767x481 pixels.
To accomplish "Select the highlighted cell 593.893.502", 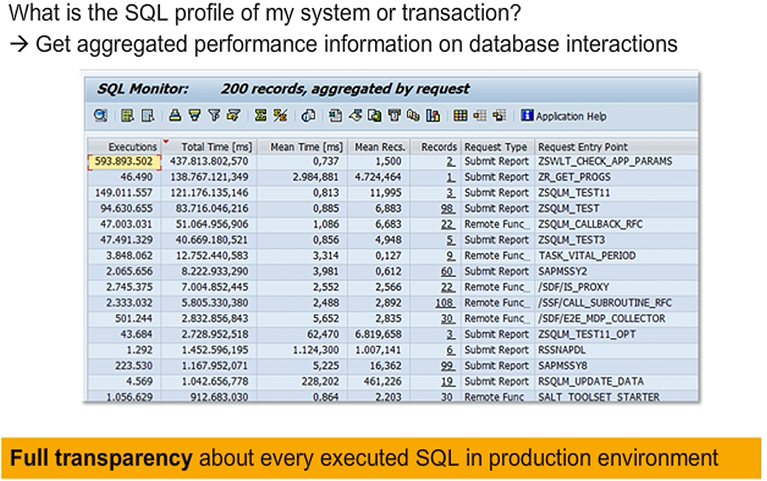I will tap(124, 161).
